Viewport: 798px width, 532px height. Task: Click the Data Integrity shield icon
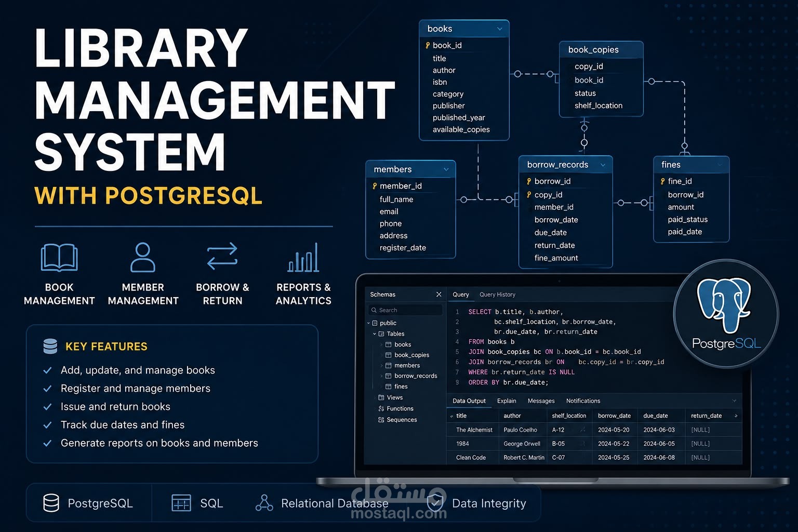(x=435, y=502)
